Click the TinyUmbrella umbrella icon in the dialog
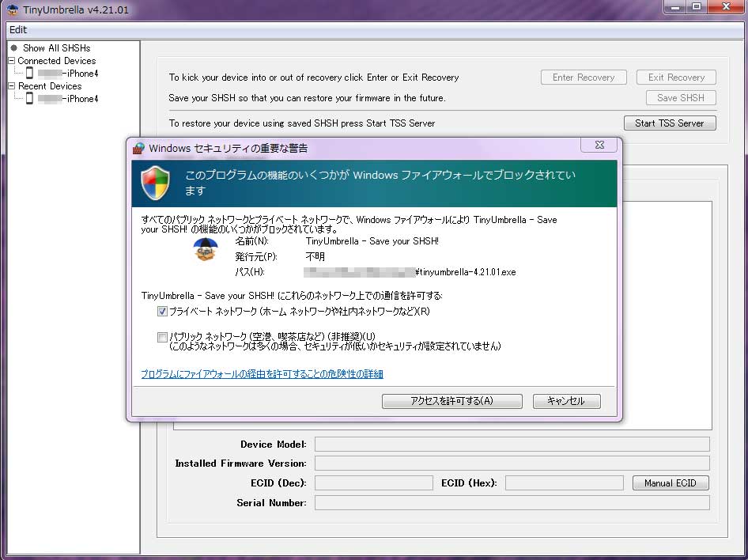748x560 pixels. coord(206,249)
